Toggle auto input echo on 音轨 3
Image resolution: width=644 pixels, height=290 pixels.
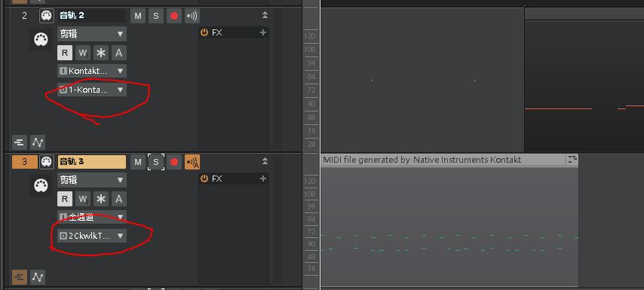(x=192, y=162)
